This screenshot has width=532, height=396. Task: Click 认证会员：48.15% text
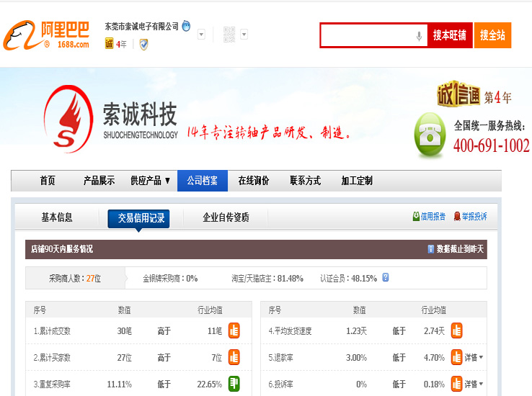pos(348,279)
